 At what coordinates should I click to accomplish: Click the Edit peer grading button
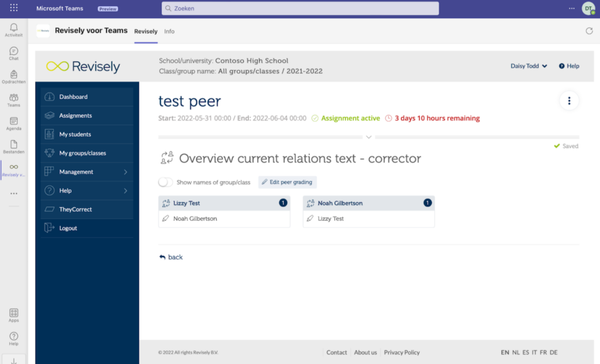click(287, 182)
